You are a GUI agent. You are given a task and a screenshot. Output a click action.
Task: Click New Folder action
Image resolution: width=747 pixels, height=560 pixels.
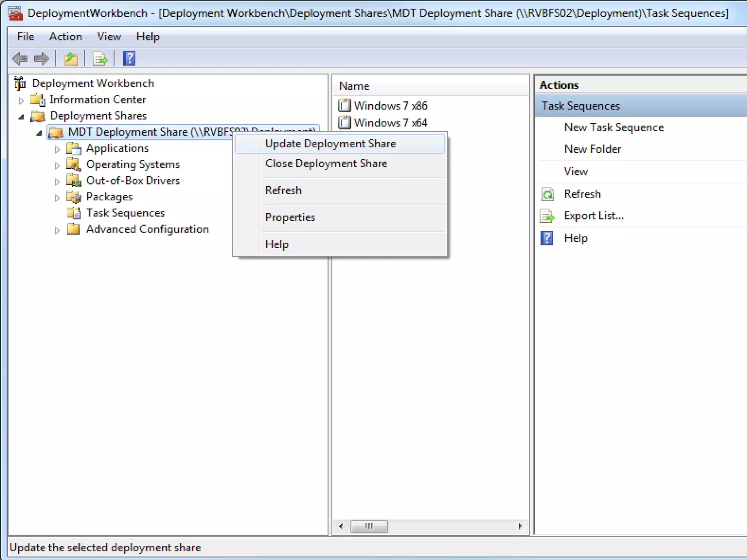click(593, 149)
